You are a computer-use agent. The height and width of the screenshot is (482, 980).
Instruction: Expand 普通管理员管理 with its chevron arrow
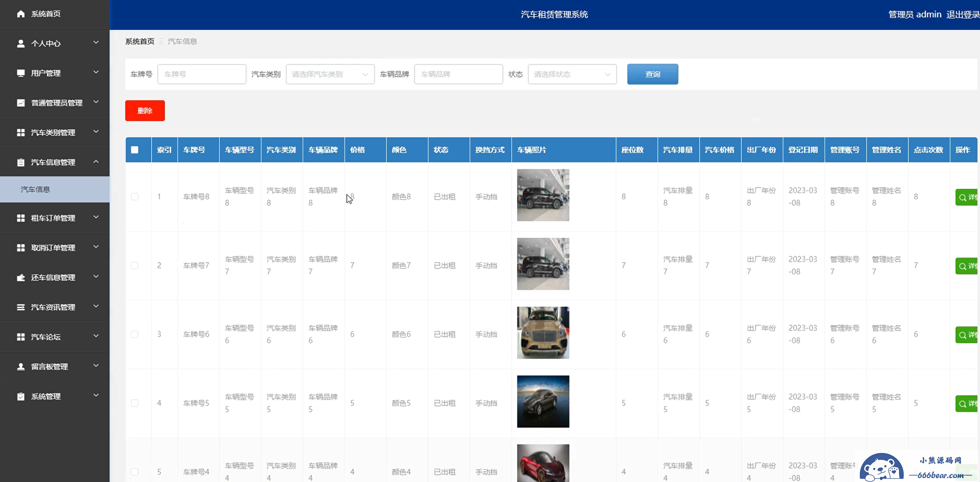point(96,102)
